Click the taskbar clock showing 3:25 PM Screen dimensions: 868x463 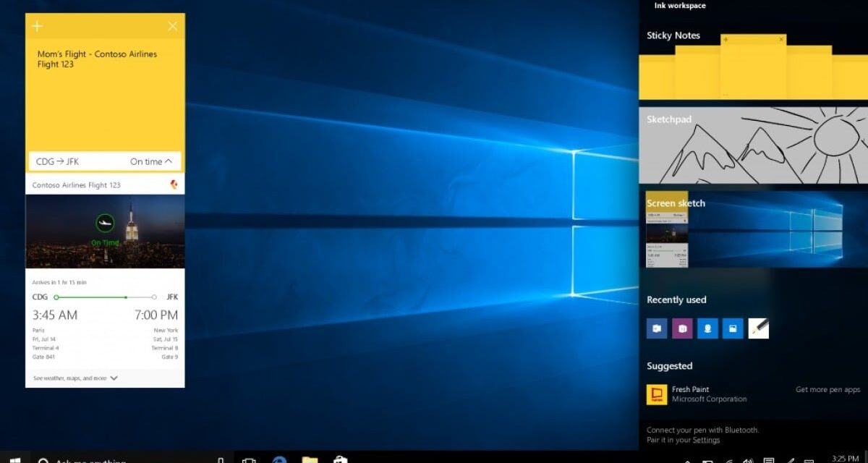click(846, 459)
